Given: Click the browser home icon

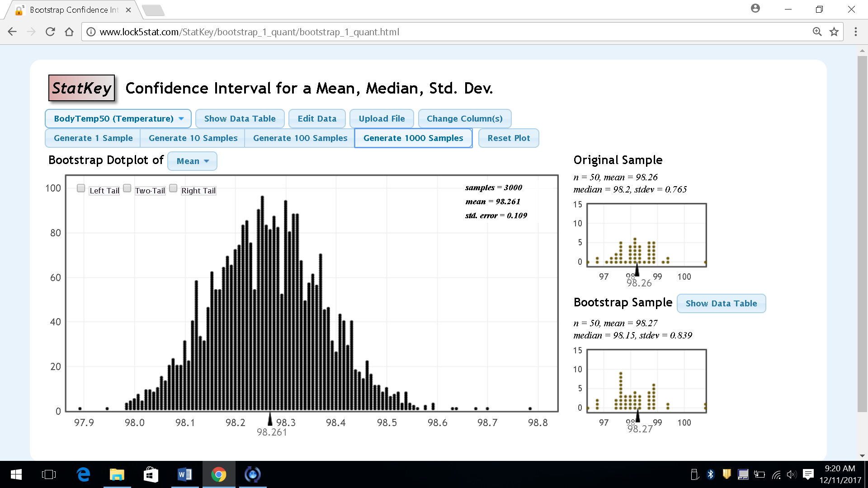Looking at the screenshot, I should [x=68, y=32].
